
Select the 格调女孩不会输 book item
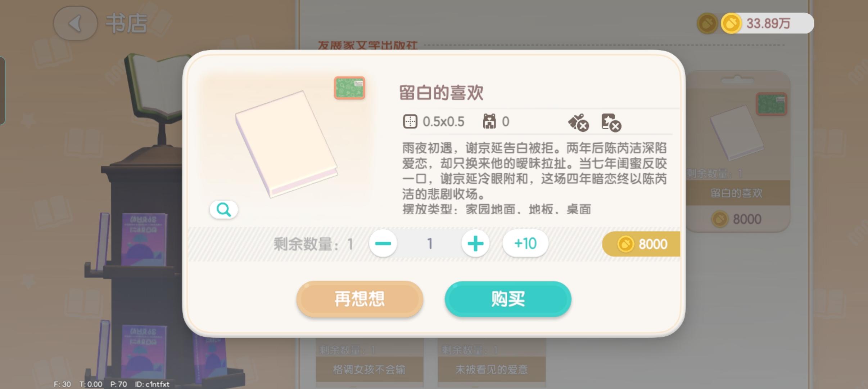tap(369, 364)
